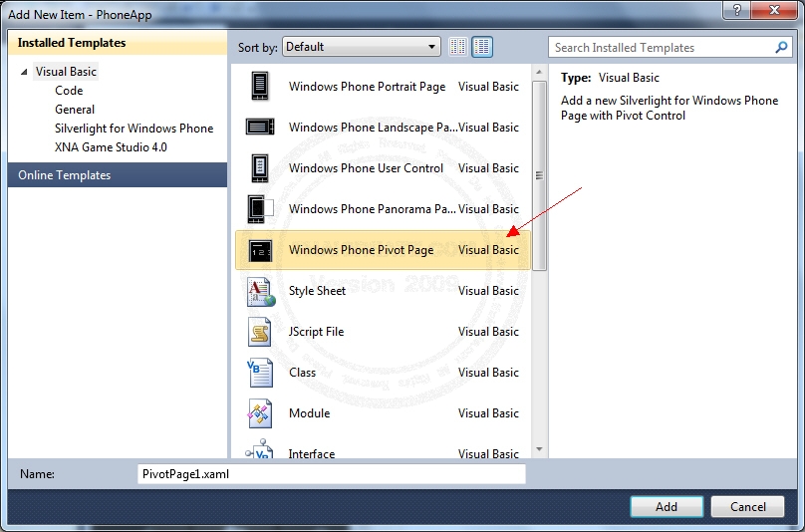The image size is (805, 532).
Task: Click the 'Style Sheet' label
Action: point(317,291)
